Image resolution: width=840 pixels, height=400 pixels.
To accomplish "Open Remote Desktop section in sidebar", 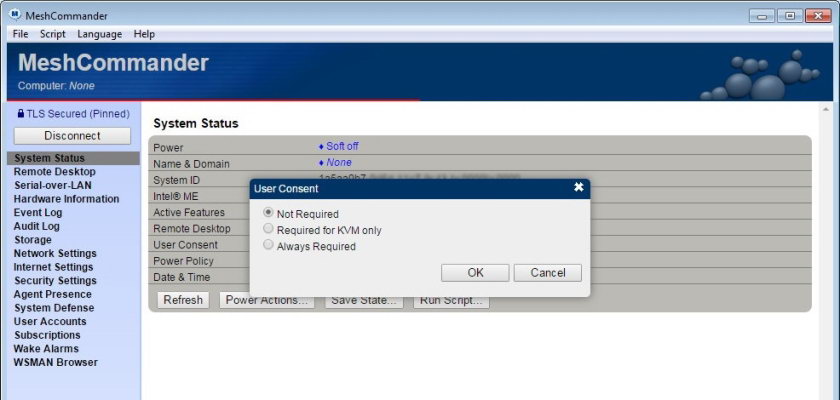I will [x=55, y=171].
